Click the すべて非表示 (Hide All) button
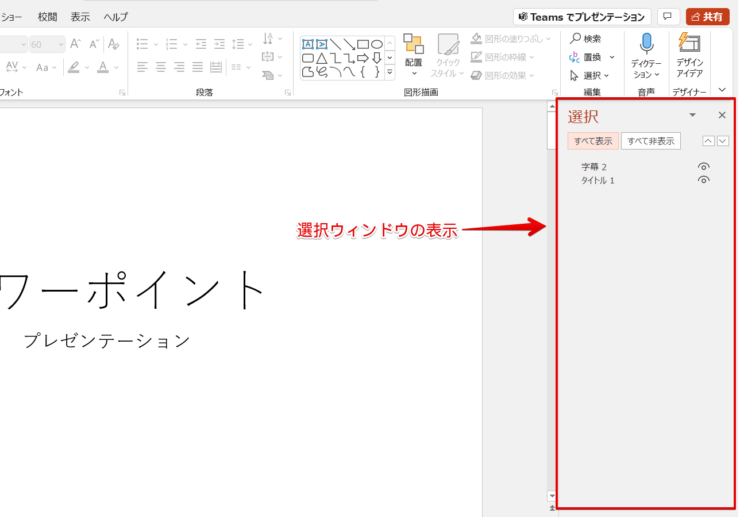 click(650, 141)
